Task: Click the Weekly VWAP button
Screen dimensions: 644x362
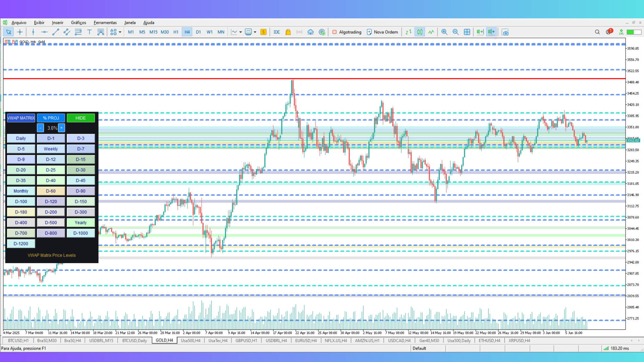Action: point(51,149)
